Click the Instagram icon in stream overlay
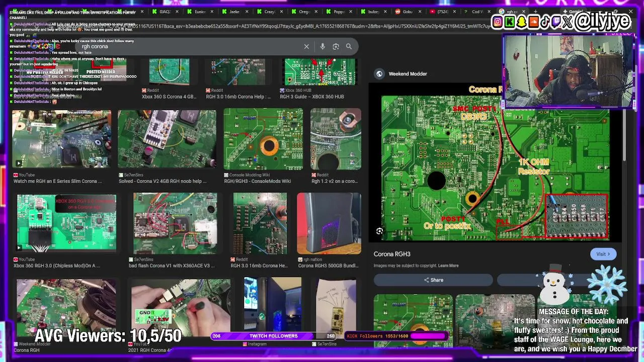The image size is (644, 362). click(x=498, y=21)
